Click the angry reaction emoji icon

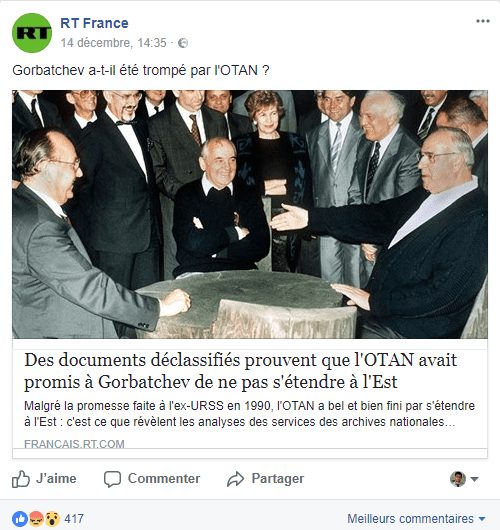(36, 519)
